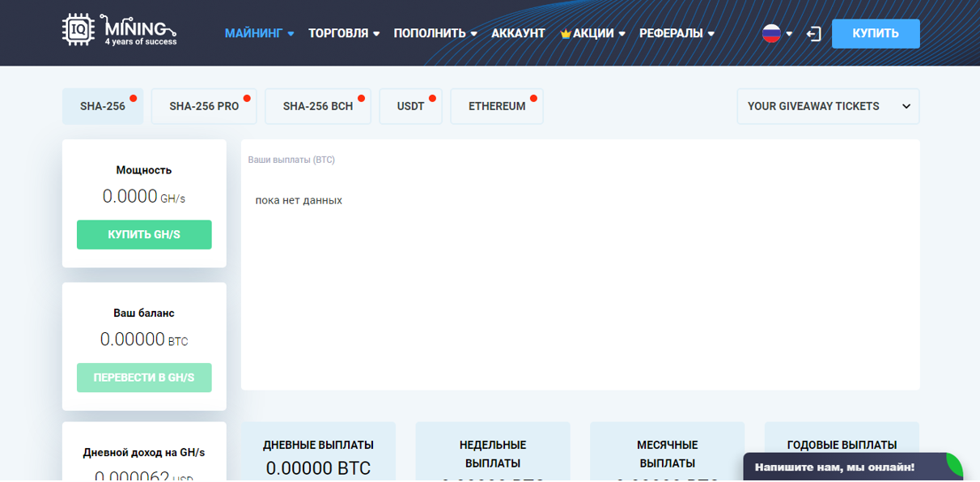This screenshot has width=980, height=482.
Task: Click the 'Ваши выплаты (BTC)' chart label
Action: click(x=291, y=160)
